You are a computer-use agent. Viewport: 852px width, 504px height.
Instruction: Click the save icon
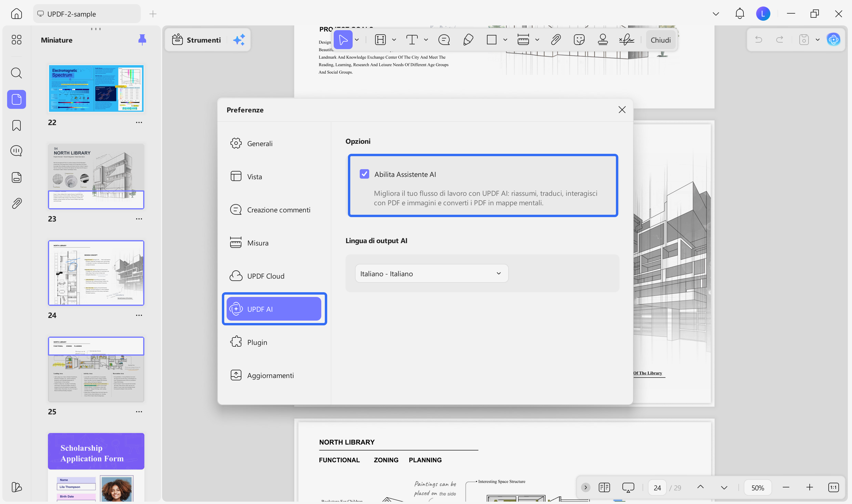(x=804, y=40)
